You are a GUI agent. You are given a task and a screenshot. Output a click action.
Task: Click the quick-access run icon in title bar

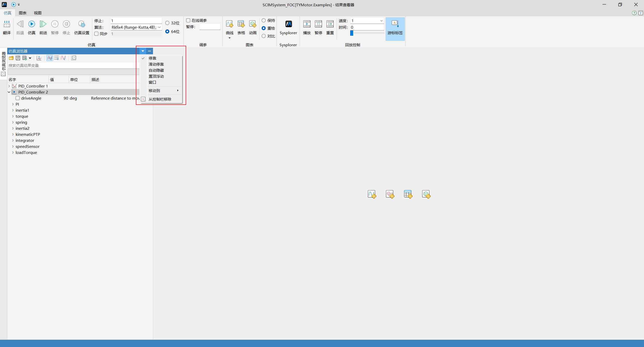click(14, 5)
